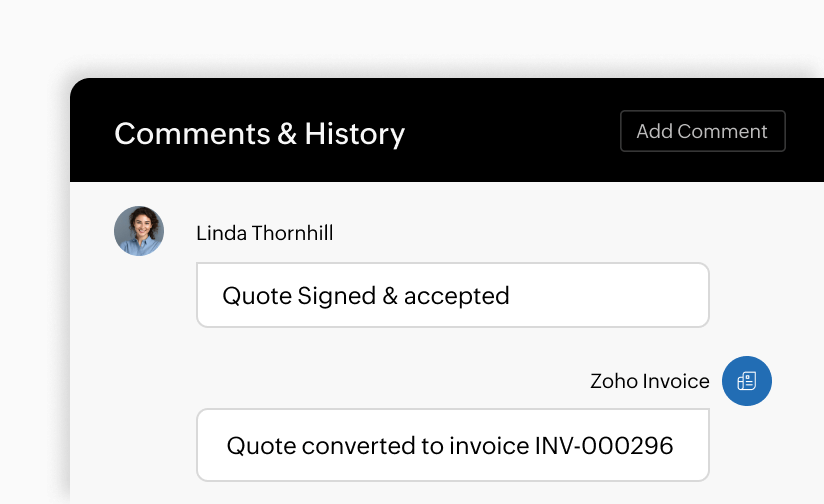The height and width of the screenshot is (504, 824).
Task: Click the word "History" in the header
Action: click(355, 133)
